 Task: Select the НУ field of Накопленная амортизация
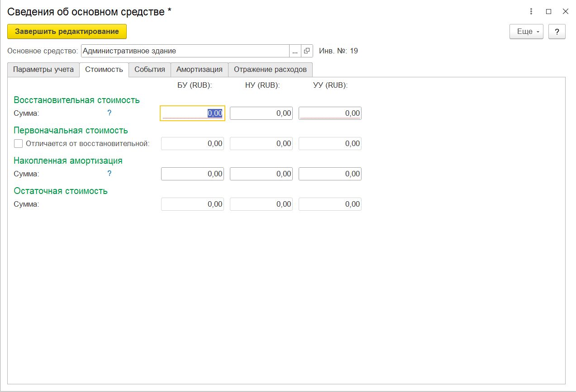[261, 174]
